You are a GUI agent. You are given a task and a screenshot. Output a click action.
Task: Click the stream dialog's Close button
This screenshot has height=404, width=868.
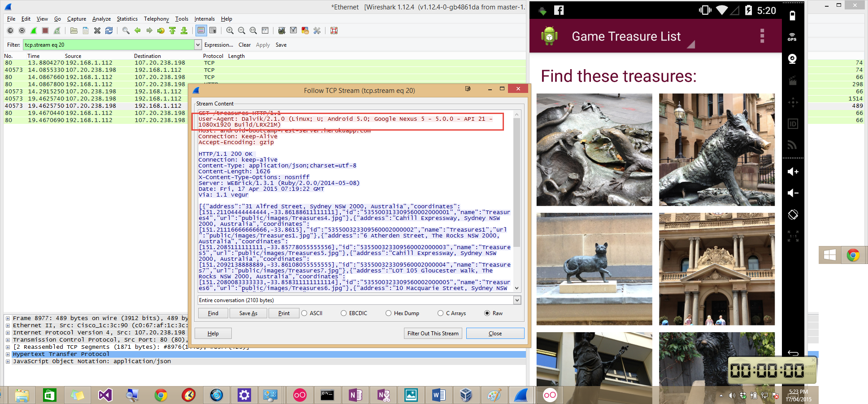coord(495,334)
